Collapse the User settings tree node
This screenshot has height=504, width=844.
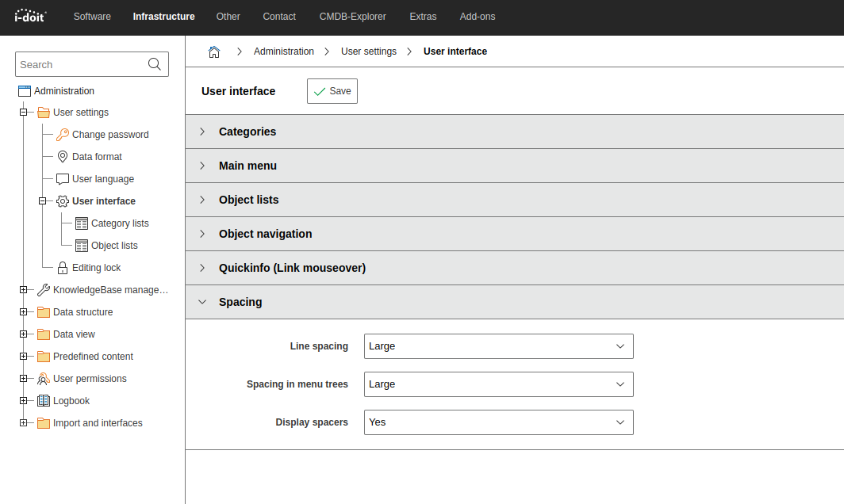(x=23, y=113)
